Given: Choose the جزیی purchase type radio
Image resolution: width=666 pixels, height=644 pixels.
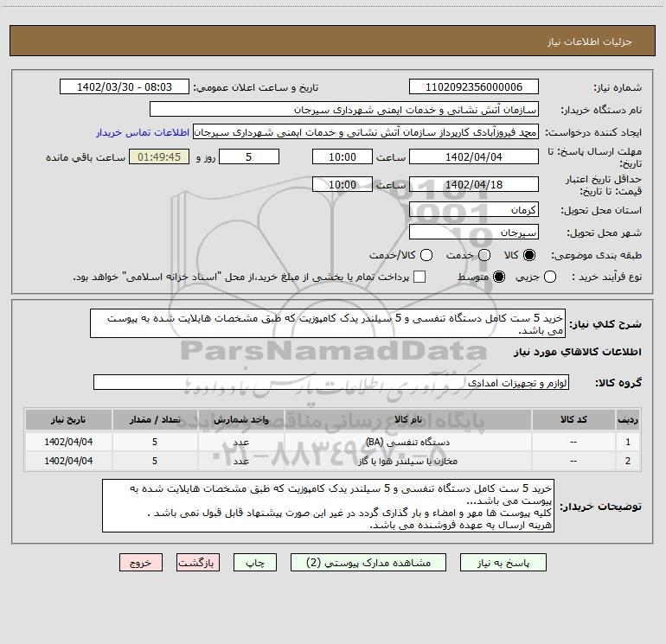Looking at the screenshot, I should (x=549, y=277).
